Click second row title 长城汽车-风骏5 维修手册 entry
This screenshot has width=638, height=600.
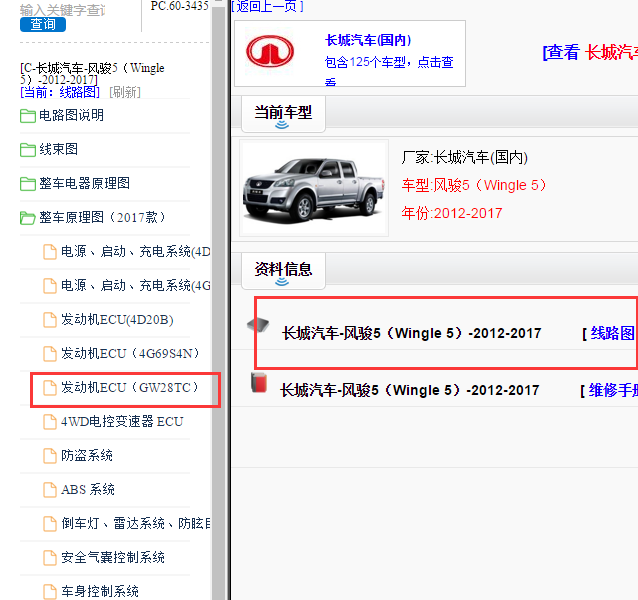(409, 391)
